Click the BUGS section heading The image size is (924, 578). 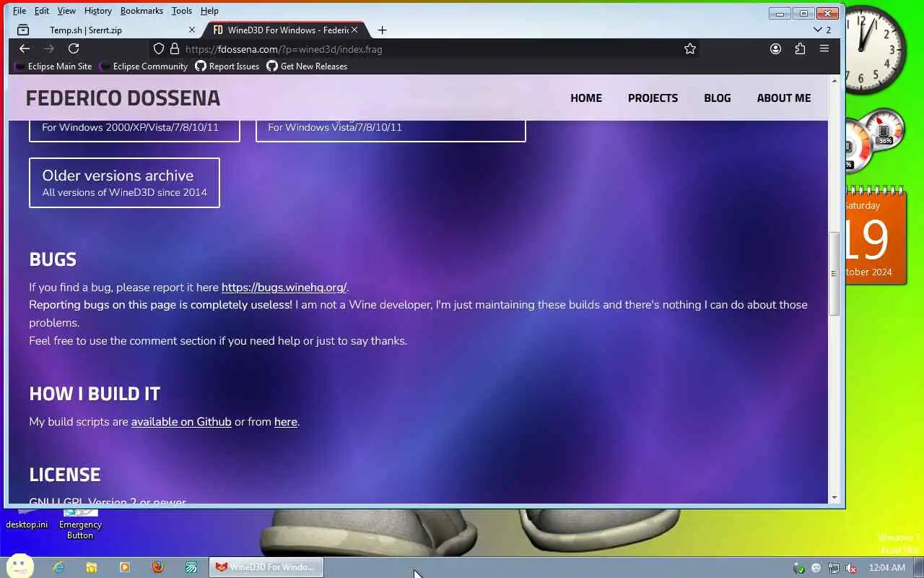53,259
